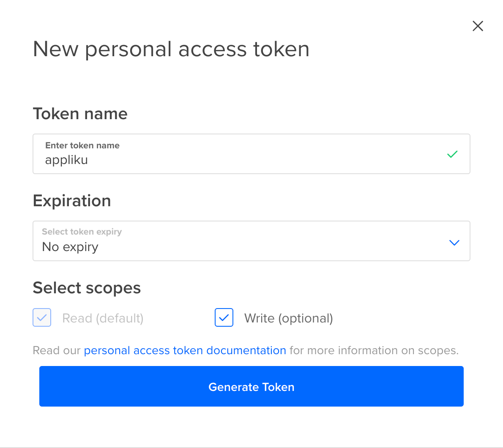The width and height of the screenshot is (503, 448).
Task: Click the 'for more information on scopes' text
Action: [374, 350]
